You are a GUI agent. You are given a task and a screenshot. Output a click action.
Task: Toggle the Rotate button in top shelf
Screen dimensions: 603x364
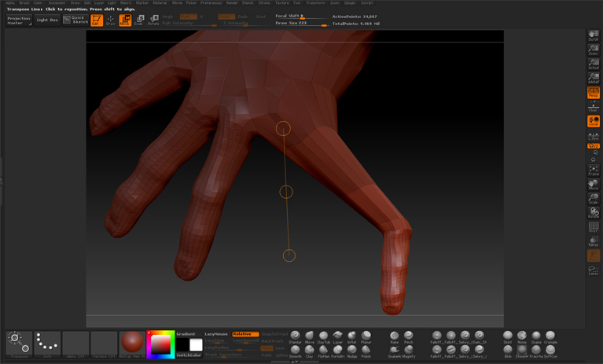tap(153, 20)
